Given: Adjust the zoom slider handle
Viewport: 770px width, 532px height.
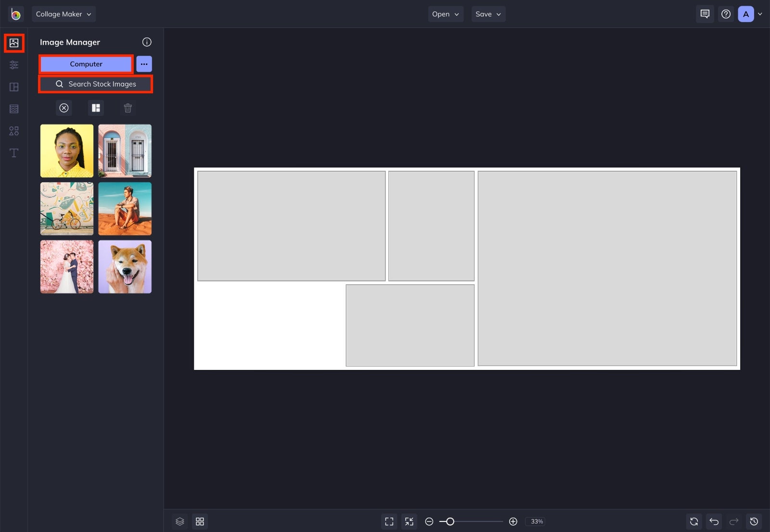Looking at the screenshot, I should tap(450, 521).
